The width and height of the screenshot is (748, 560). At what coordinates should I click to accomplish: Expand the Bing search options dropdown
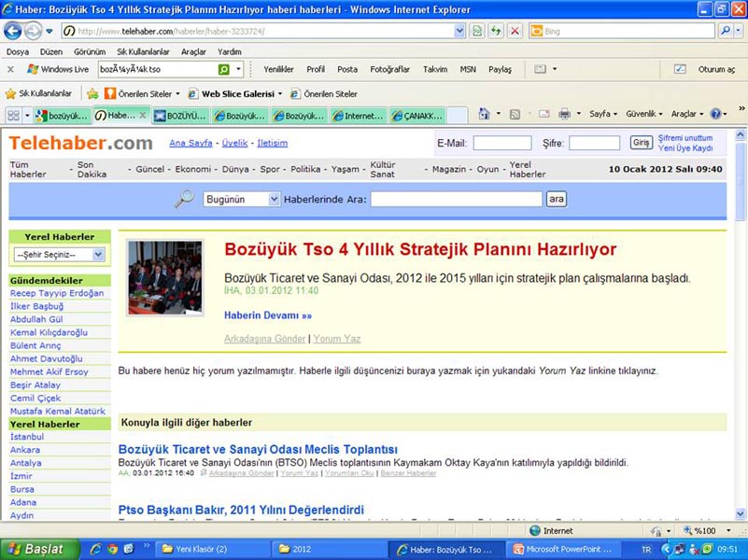pos(738,31)
